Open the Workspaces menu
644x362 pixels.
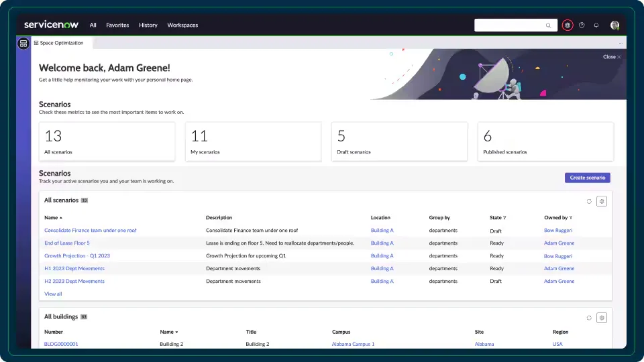point(182,25)
